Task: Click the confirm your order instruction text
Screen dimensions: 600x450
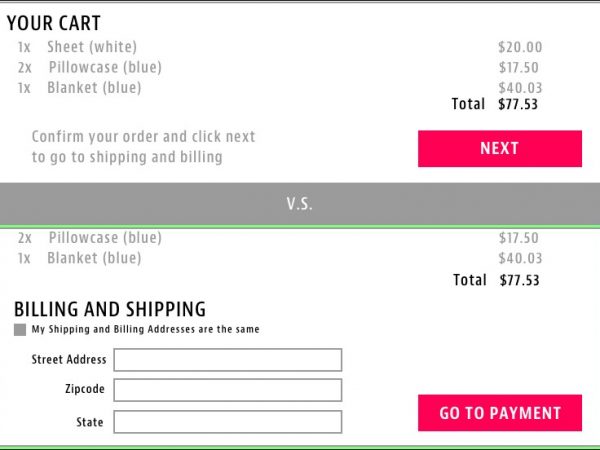Action: (x=143, y=147)
